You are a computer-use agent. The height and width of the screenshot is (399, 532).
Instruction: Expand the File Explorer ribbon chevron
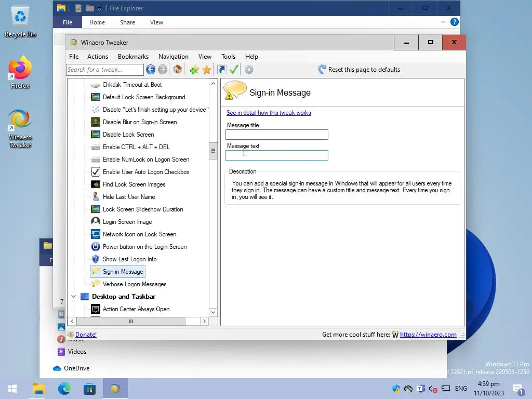(443, 22)
